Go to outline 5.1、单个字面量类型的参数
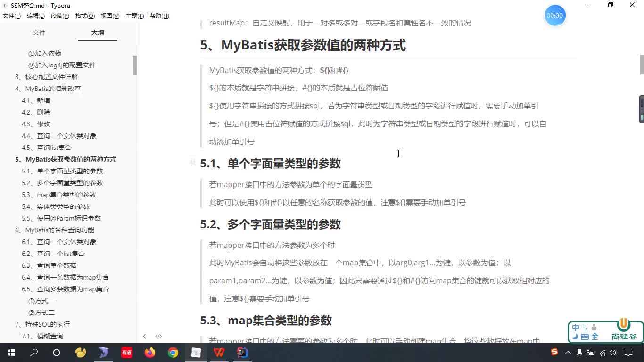 pyautogui.click(x=62, y=171)
